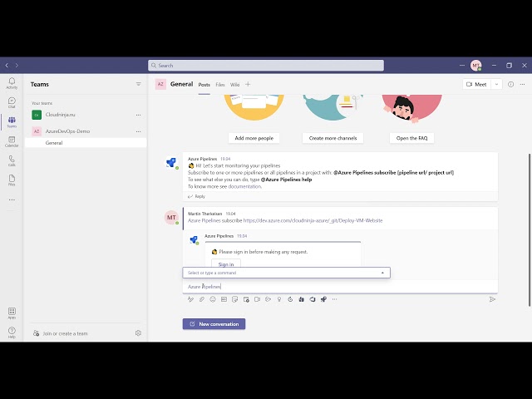Go forward with the navigation arrow
The image size is (532, 399).
(x=17, y=65)
